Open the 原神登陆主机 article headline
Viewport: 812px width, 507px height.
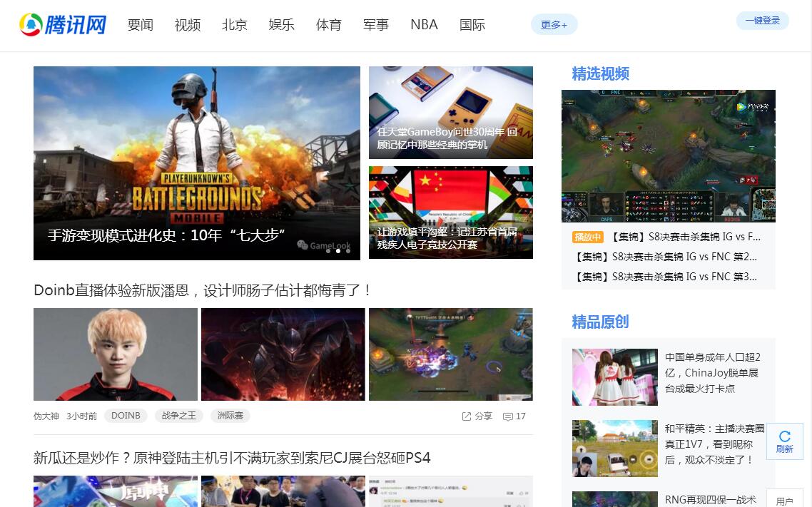pos(232,458)
